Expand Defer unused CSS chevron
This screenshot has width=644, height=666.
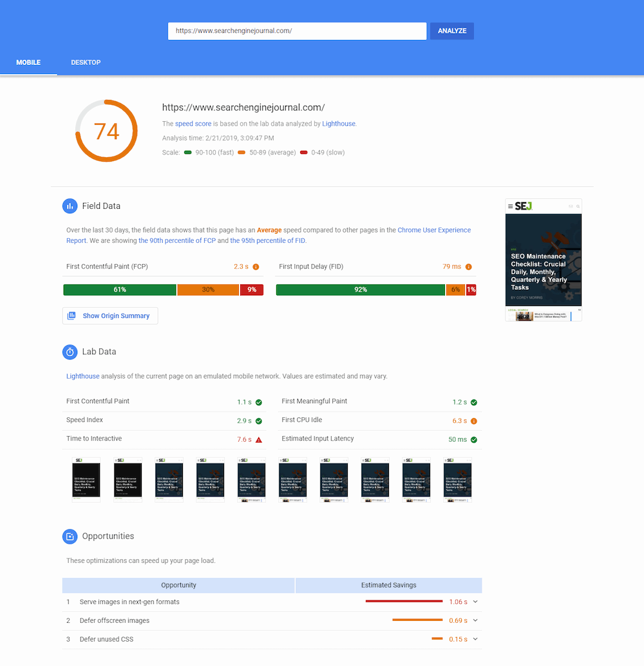[475, 639]
